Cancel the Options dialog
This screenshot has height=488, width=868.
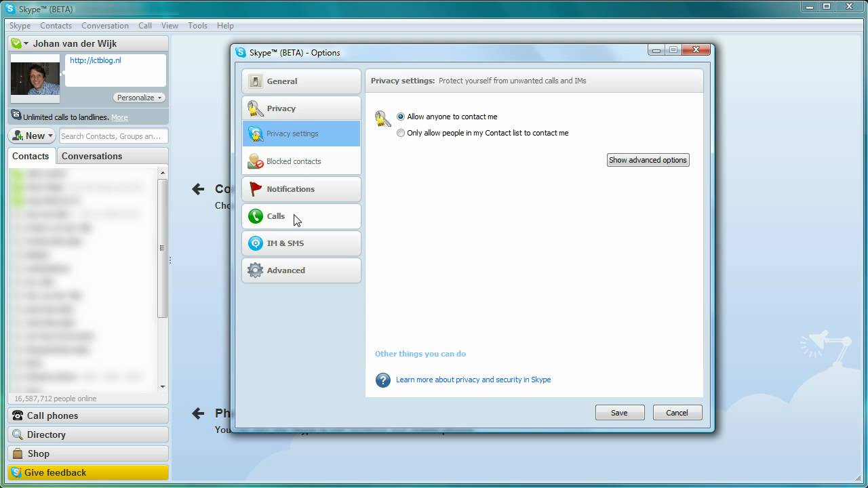tap(677, 413)
